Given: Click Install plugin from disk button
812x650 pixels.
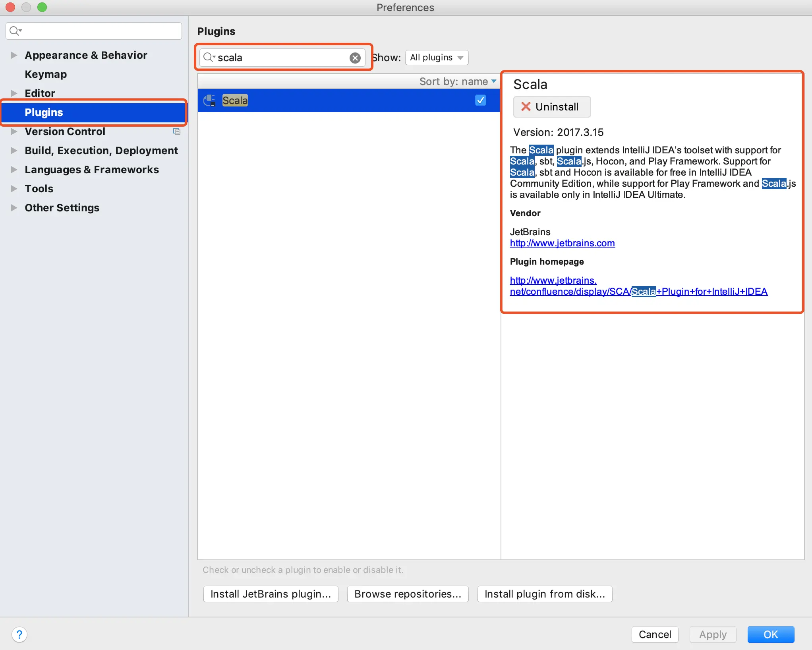Looking at the screenshot, I should tap(544, 594).
